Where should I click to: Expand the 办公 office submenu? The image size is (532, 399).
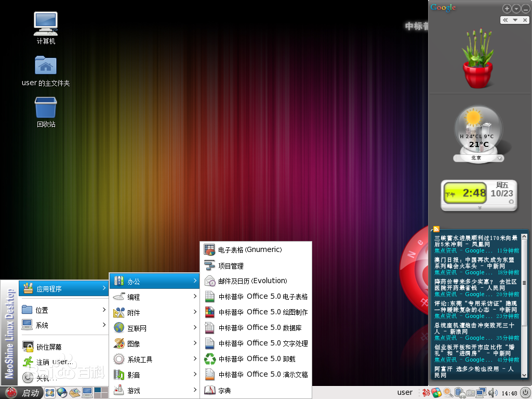pyautogui.click(x=154, y=281)
